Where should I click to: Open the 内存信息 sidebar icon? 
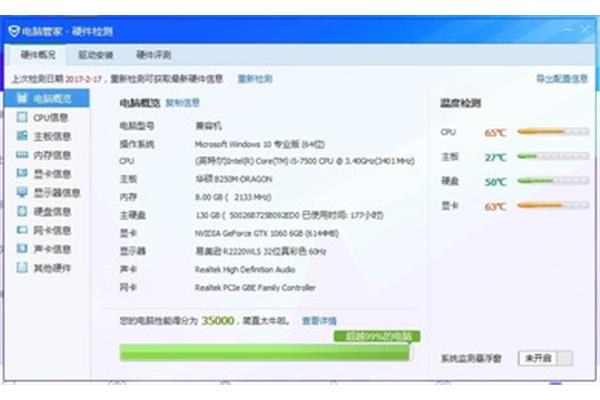point(22,154)
